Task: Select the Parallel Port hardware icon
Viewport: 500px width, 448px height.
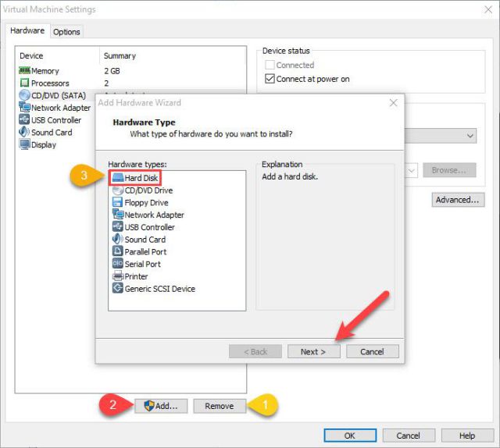Action: [117, 251]
